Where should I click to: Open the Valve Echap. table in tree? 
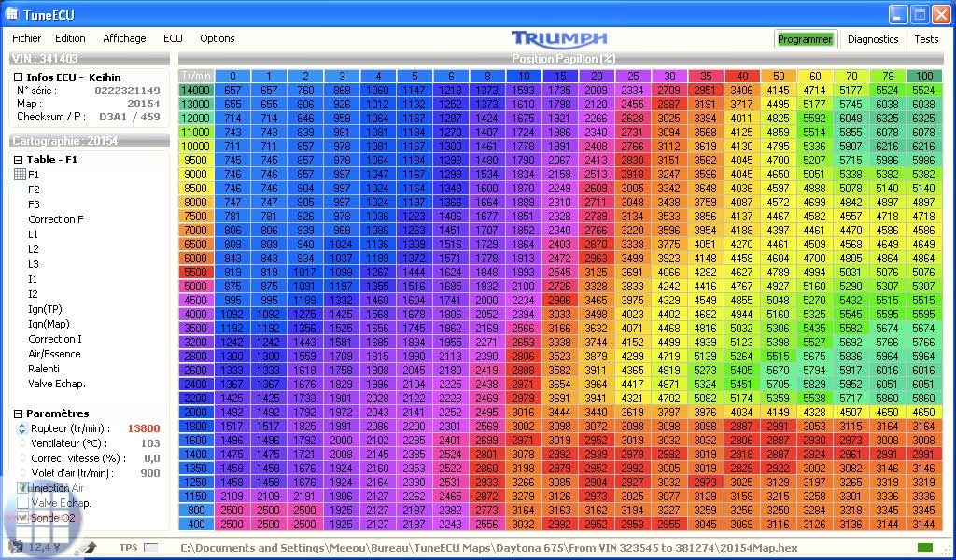(x=57, y=384)
